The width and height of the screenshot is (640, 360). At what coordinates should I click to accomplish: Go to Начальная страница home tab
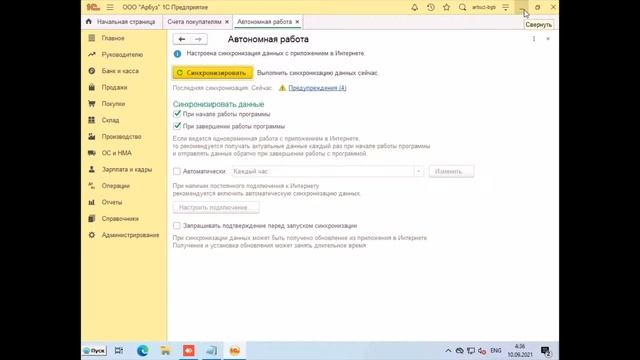tap(120, 22)
